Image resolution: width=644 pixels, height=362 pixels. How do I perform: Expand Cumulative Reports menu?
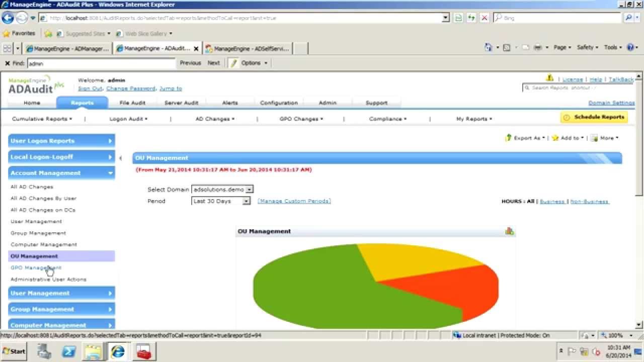42,119
